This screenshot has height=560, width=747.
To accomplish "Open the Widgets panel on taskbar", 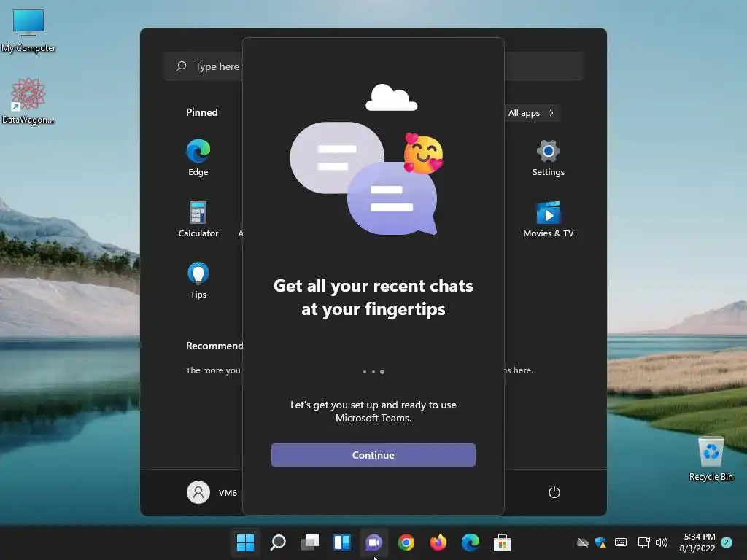I will click(x=342, y=542).
